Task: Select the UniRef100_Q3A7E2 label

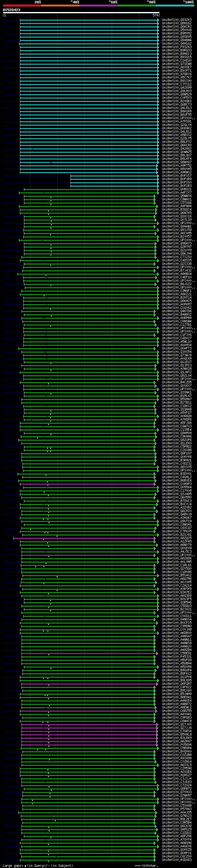Action: [x=177, y=592]
